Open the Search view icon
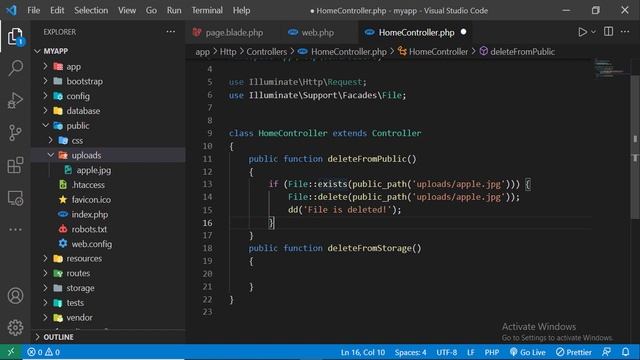 pyautogui.click(x=16, y=68)
